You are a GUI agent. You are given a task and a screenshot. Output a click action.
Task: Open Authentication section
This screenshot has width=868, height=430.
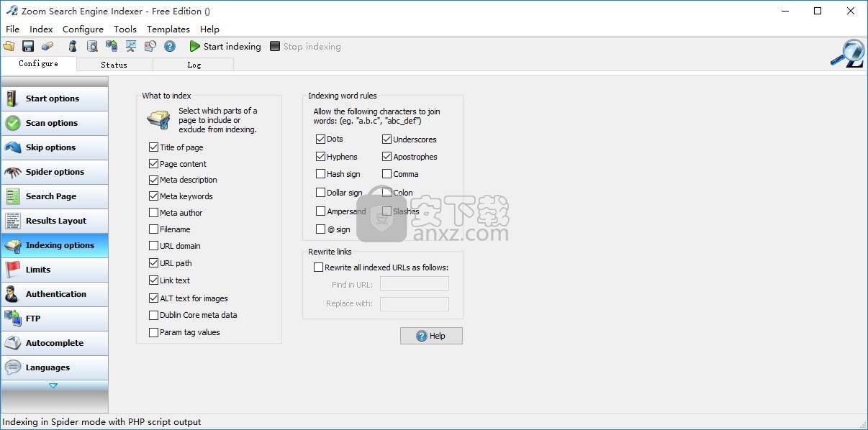[55, 294]
